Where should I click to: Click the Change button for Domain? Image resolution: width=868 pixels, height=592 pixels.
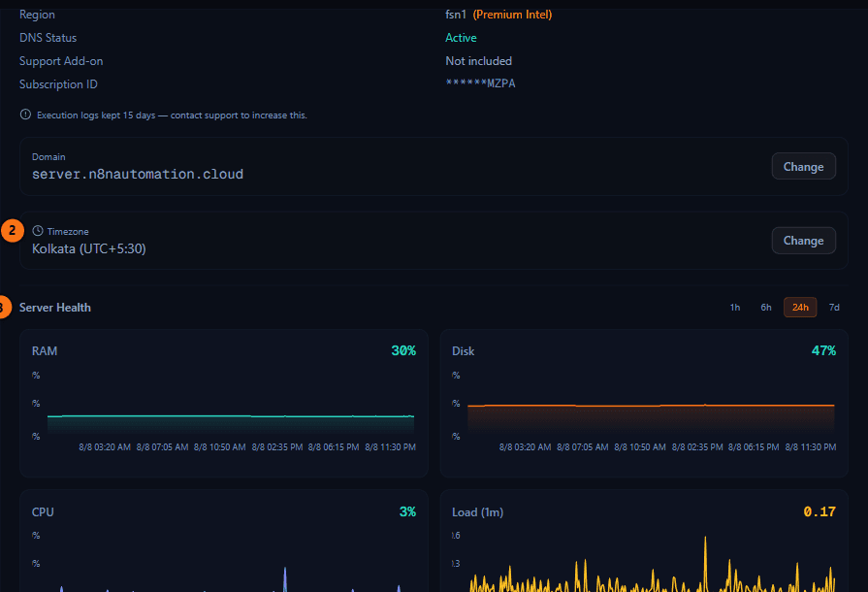coord(803,166)
